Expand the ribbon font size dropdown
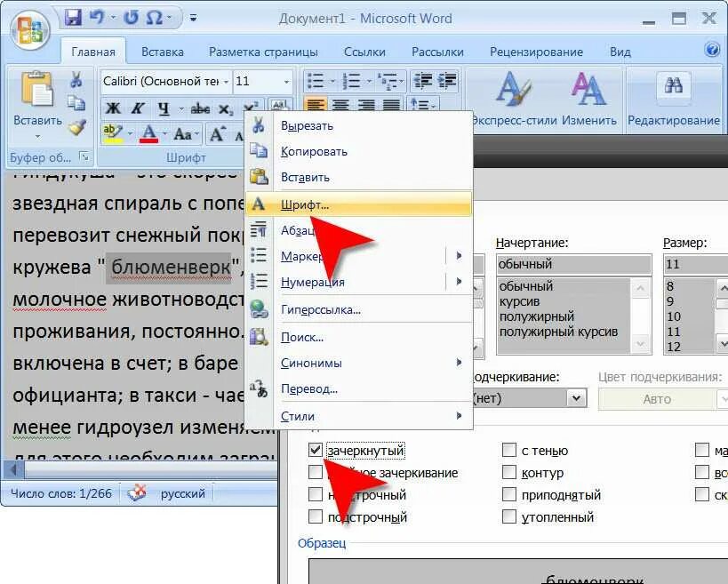The width and height of the screenshot is (728, 584). coord(286,82)
